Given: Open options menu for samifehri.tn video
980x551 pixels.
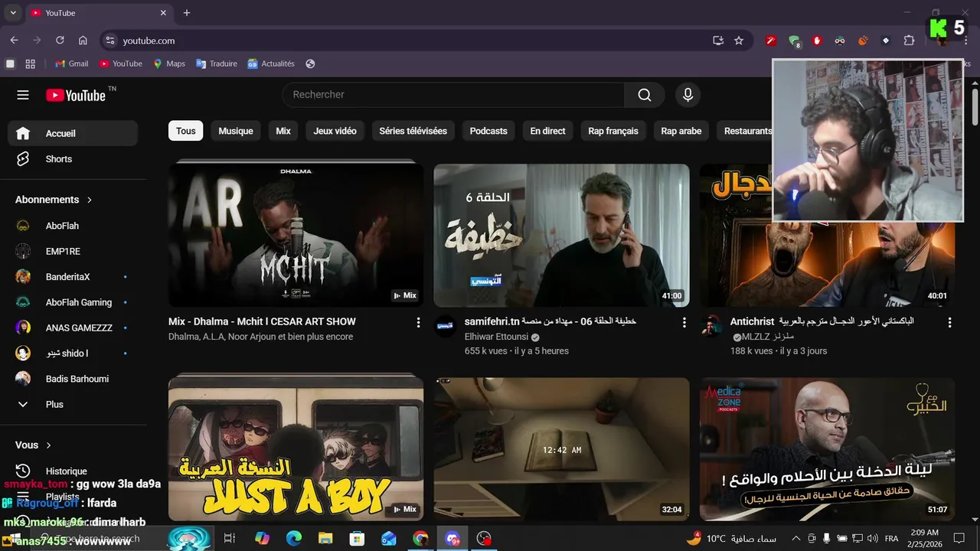Looking at the screenshot, I should tap(684, 323).
